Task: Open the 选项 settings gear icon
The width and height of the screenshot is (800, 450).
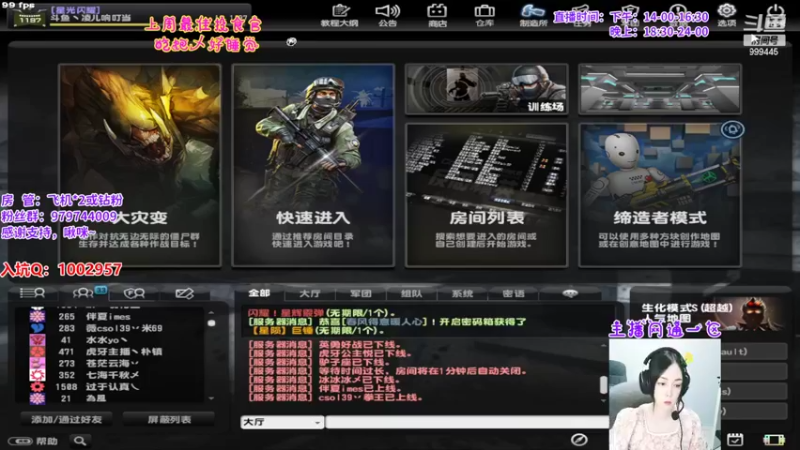Action: click(727, 15)
